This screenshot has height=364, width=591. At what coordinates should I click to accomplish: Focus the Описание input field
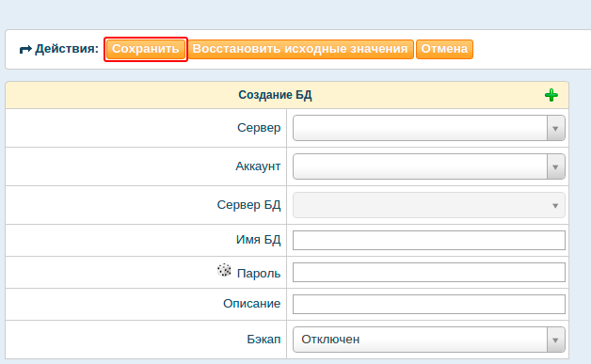click(429, 304)
